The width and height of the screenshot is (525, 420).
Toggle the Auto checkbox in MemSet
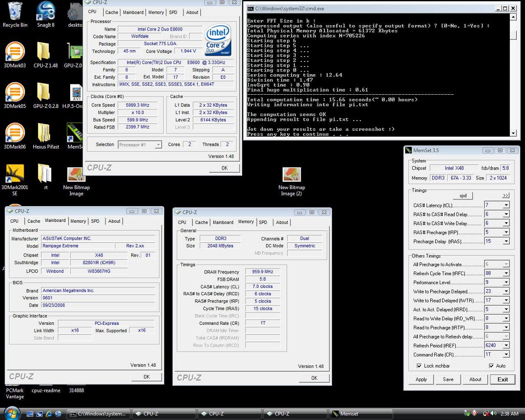[491, 366]
